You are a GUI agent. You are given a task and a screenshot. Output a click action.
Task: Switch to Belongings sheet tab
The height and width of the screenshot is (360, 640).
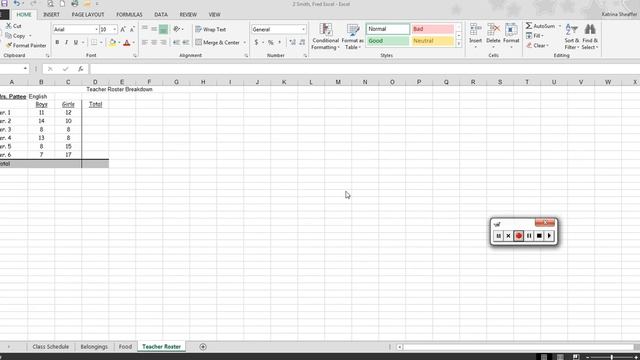(x=94, y=347)
